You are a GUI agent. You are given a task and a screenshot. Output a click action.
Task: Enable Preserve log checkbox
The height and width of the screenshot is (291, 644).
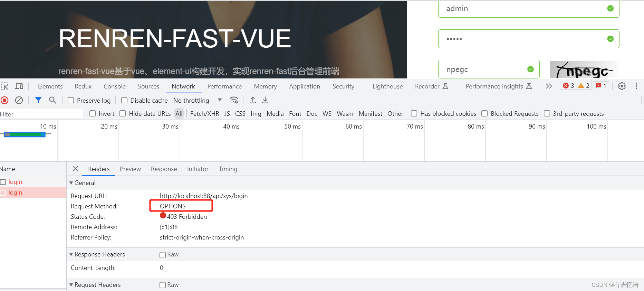[x=71, y=100]
